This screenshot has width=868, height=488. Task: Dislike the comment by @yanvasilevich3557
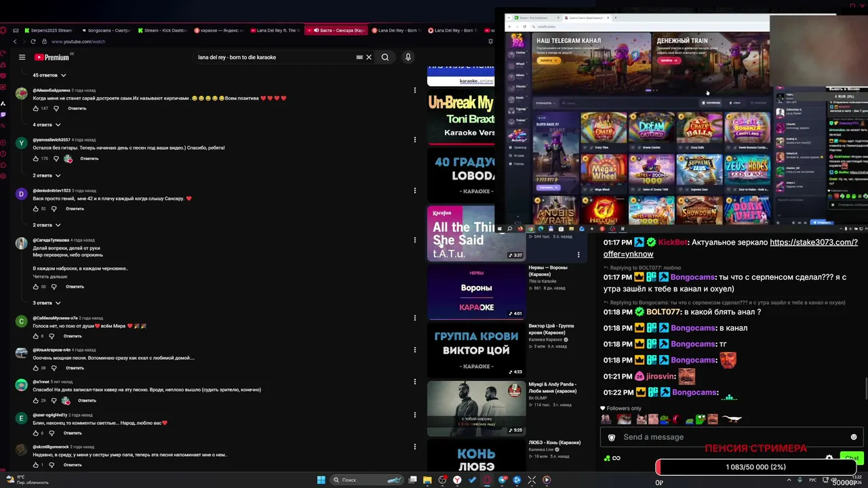[x=57, y=159]
